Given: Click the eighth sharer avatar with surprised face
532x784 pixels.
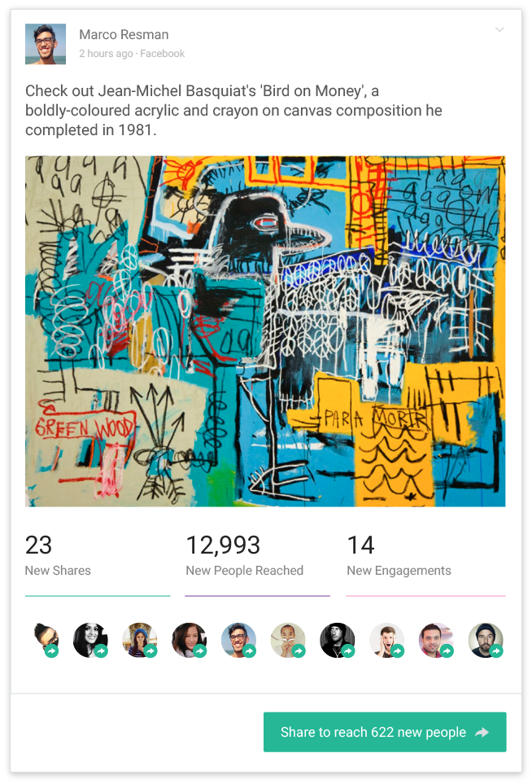Looking at the screenshot, I should 387,640.
